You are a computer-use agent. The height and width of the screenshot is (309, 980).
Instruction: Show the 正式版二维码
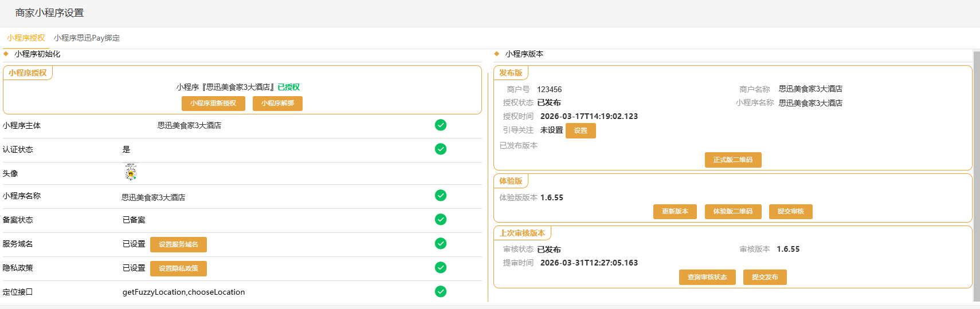click(x=732, y=160)
